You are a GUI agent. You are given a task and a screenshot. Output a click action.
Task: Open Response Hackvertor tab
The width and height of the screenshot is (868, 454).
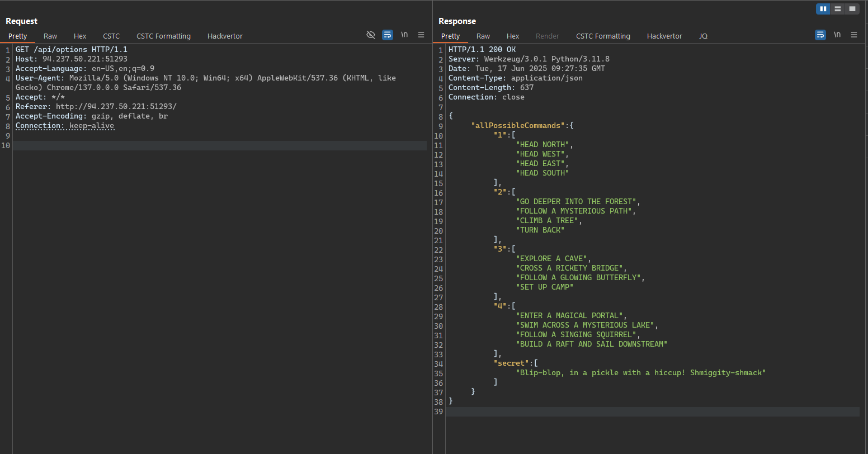tap(664, 36)
